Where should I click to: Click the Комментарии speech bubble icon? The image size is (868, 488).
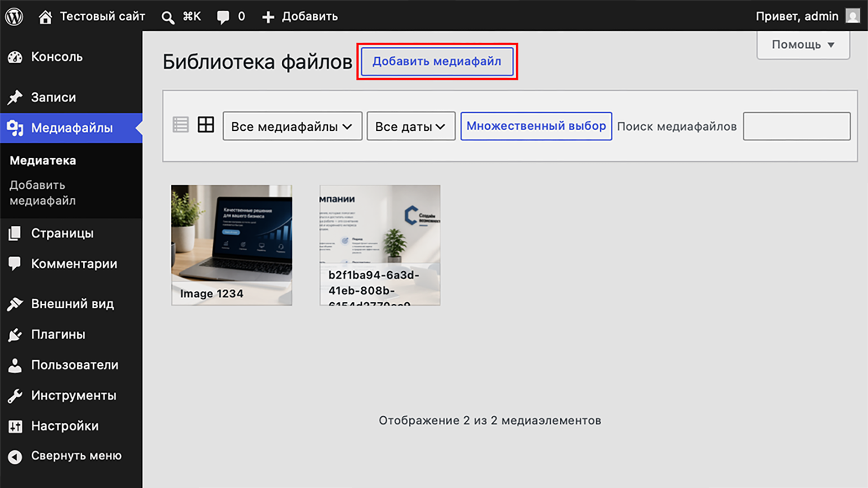(15, 264)
